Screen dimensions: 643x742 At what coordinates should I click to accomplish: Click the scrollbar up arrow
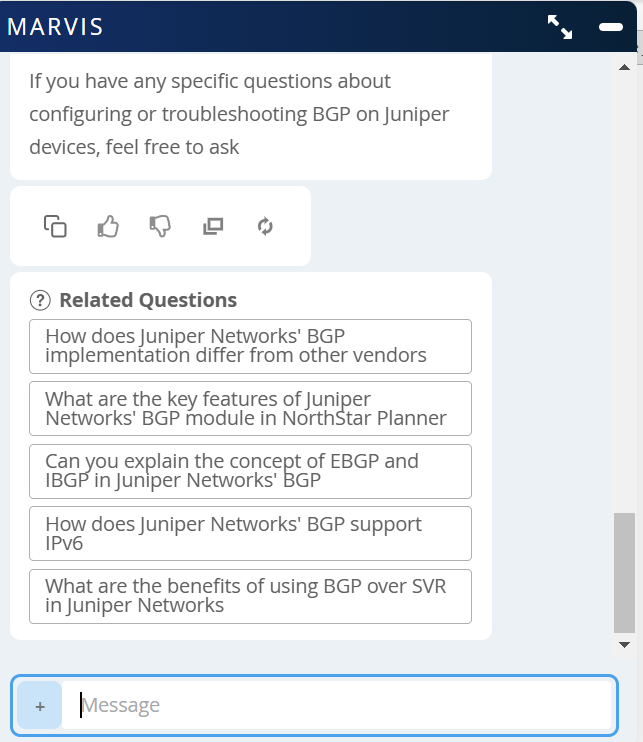coord(624,66)
